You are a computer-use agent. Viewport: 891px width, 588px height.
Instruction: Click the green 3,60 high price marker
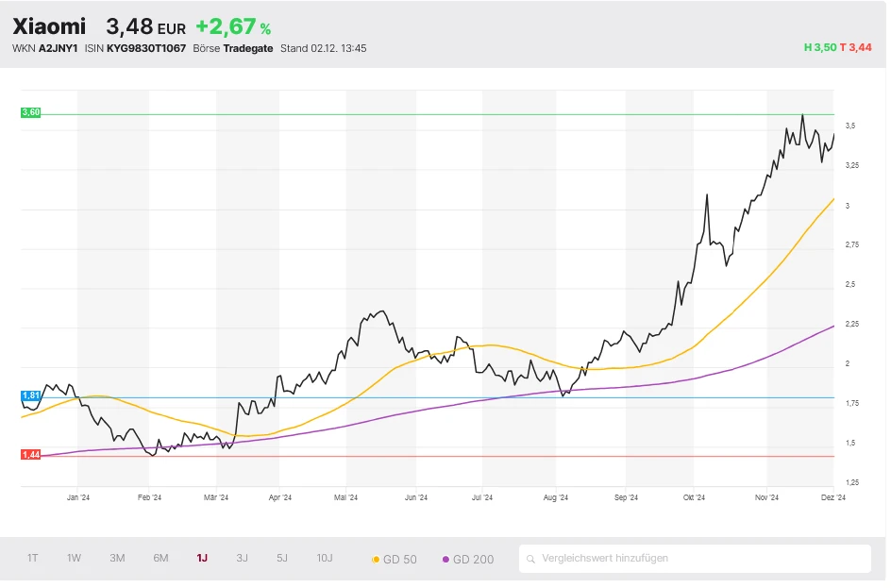click(x=30, y=112)
